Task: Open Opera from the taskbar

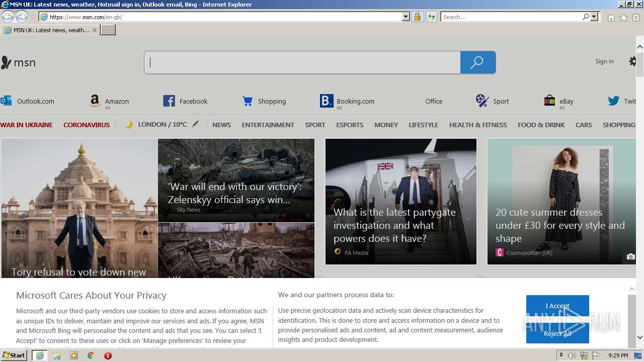Action: (x=108, y=355)
